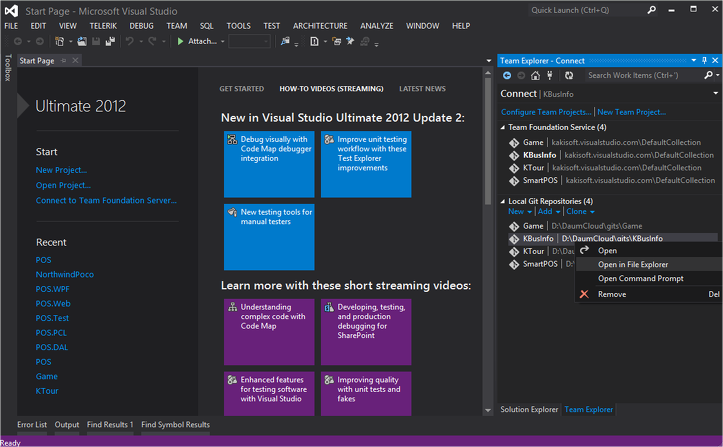Click the Open Project... link
The width and height of the screenshot is (723, 447).
tap(63, 185)
